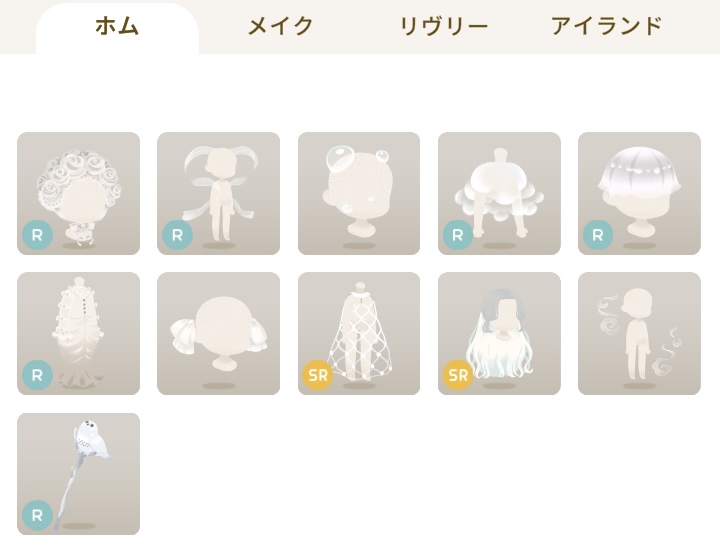The image size is (720, 550).
Task: Choose the jellyfish hat item
Action: pyautogui.click(x=639, y=193)
